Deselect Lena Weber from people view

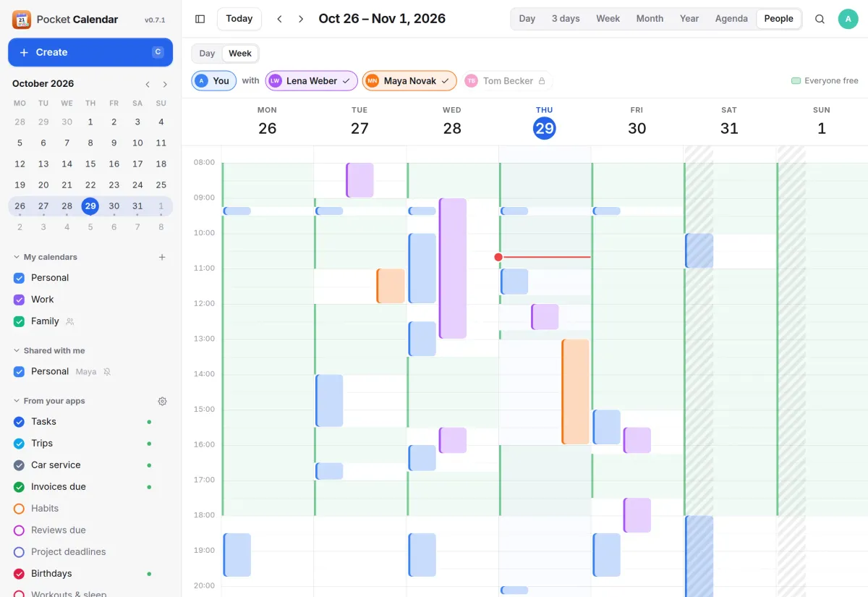tap(312, 81)
